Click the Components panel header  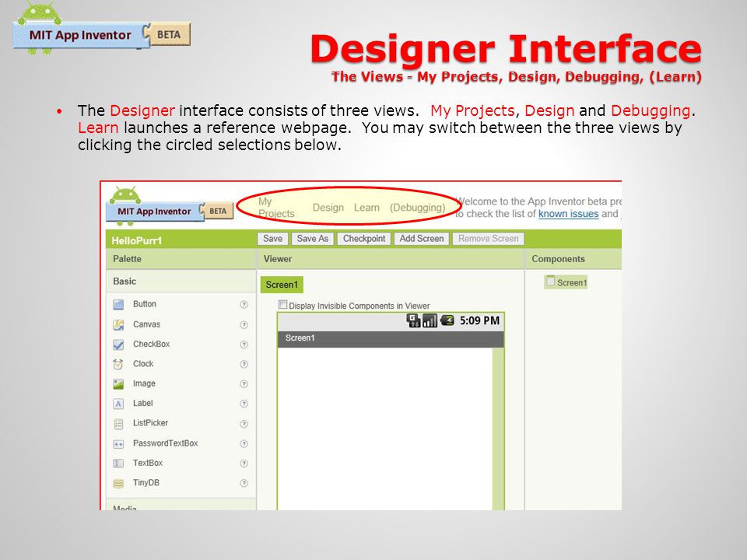tap(573, 259)
